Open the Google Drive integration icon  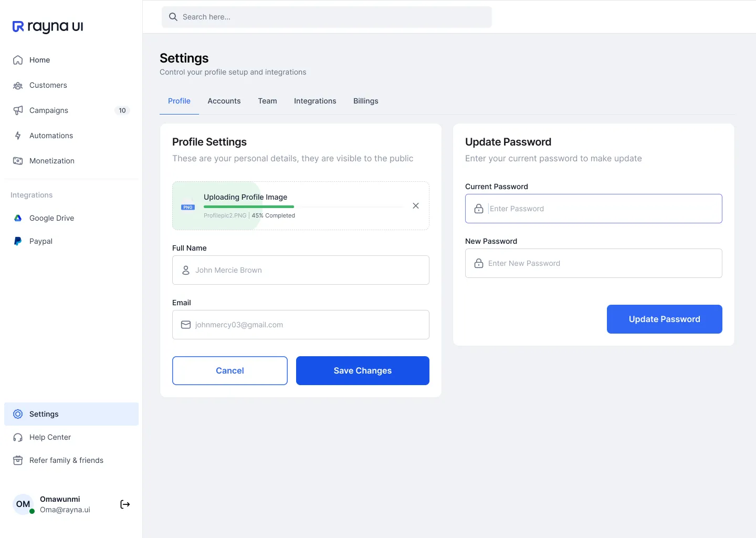[x=18, y=218]
